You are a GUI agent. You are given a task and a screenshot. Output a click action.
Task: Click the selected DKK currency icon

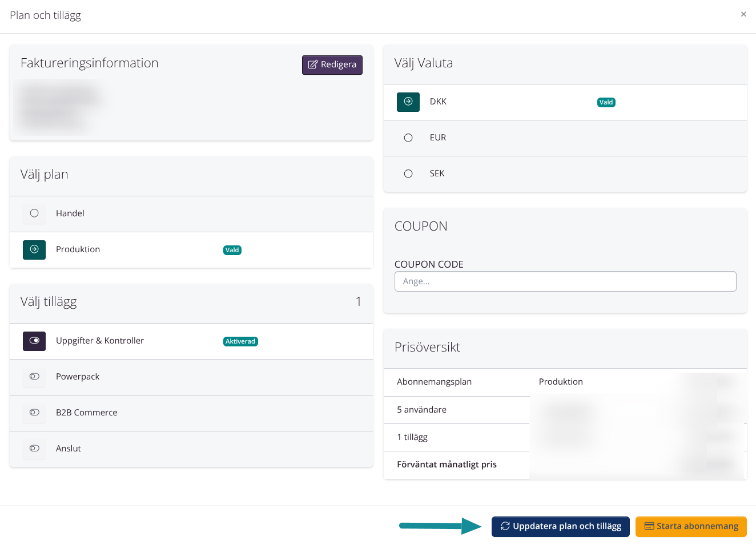point(408,102)
